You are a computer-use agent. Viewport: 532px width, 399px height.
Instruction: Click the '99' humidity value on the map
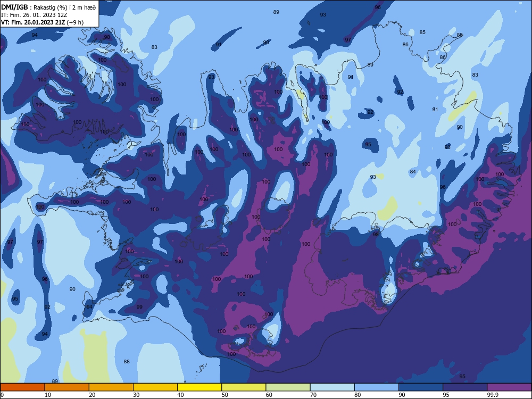pyautogui.click(x=139, y=307)
